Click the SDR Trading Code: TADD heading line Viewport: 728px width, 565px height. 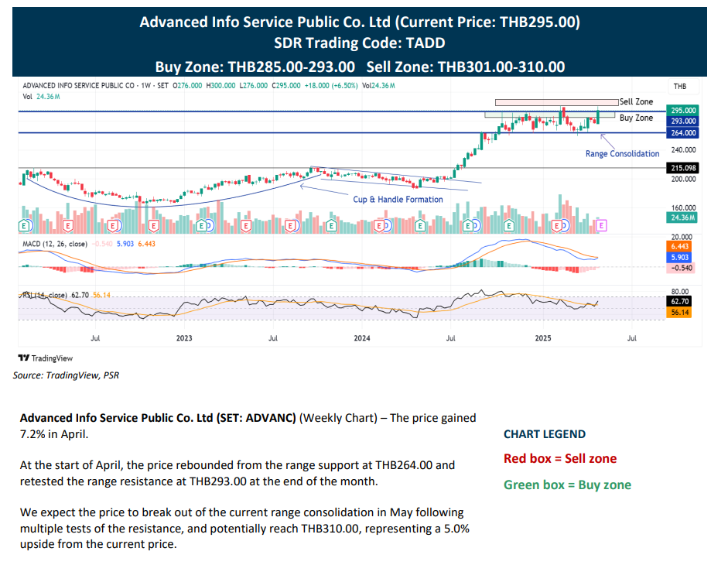[x=359, y=43]
